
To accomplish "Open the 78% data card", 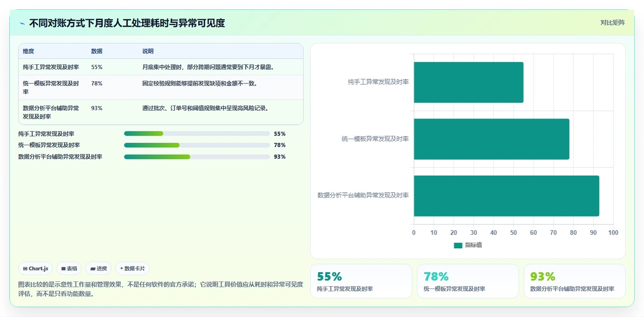I will point(468,281).
